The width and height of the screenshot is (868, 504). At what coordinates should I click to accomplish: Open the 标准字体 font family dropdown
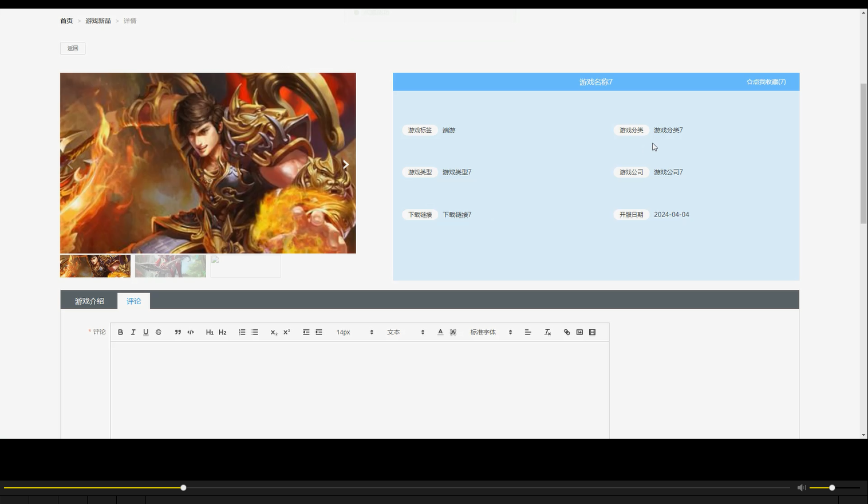[491, 332]
